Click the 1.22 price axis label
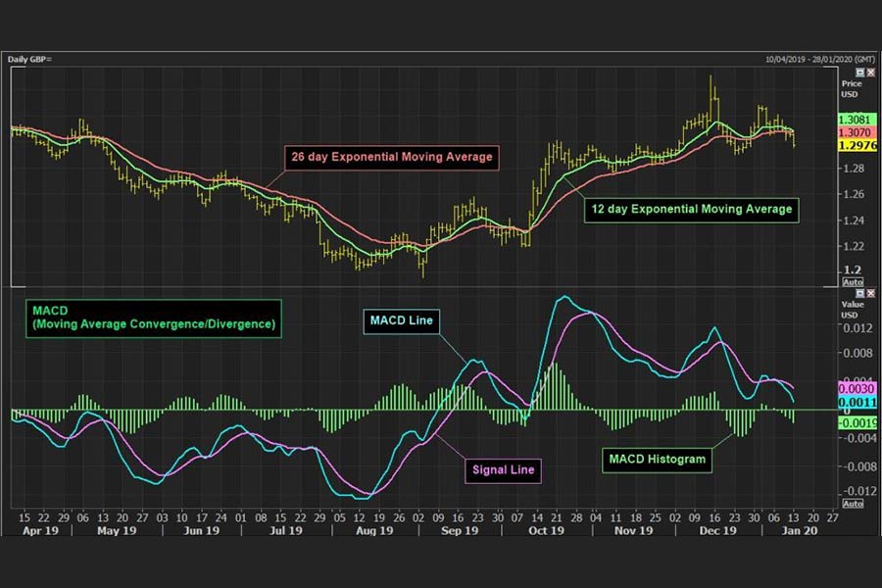This screenshot has height=588, width=882. pos(854,246)
